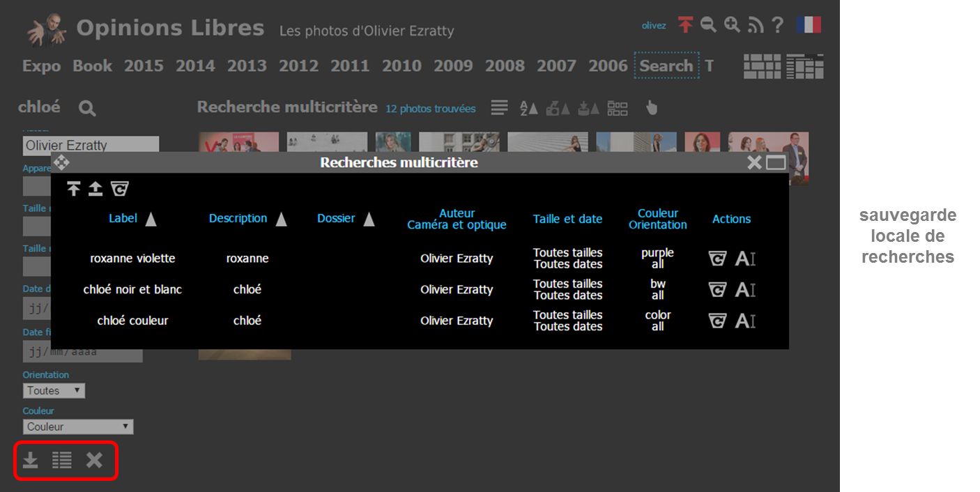Open saved searches list icon
The width and height of the screenshot is (980, 492).
pyautogui.click(x=62, y=460)
